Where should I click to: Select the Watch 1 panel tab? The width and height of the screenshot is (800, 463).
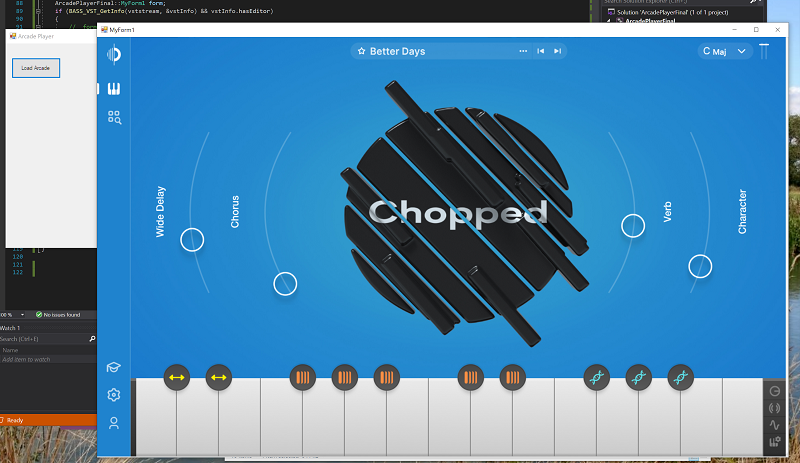[10, 328]
